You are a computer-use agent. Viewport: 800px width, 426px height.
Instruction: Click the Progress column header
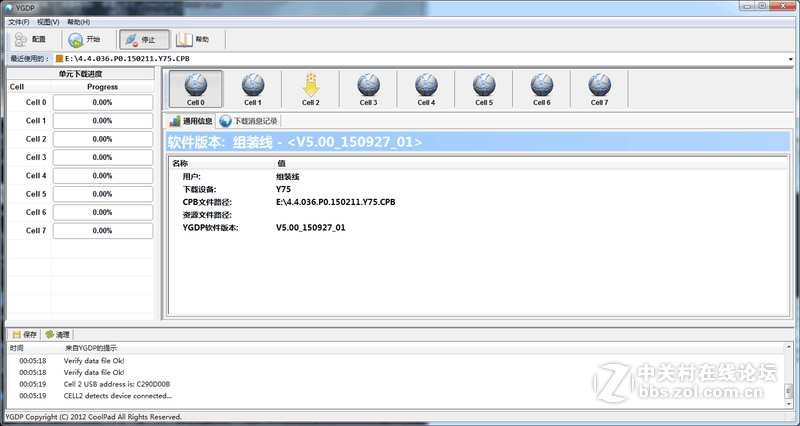click(x=103, y=87)
